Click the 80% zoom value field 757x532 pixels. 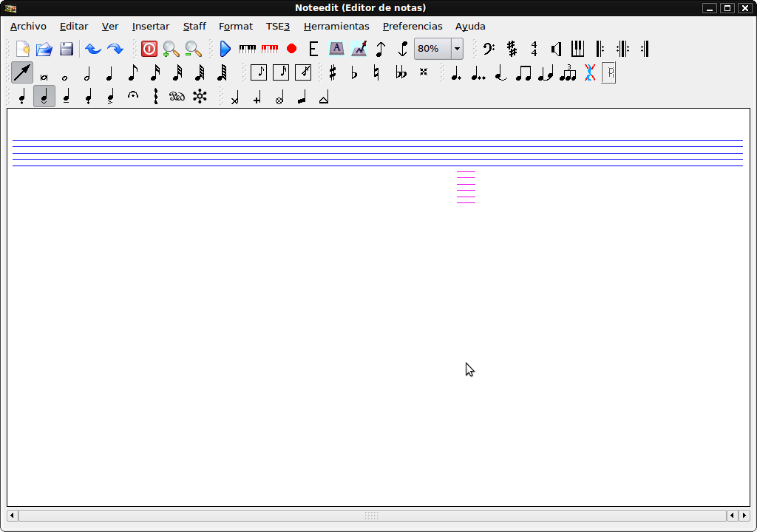pos(432,49)
